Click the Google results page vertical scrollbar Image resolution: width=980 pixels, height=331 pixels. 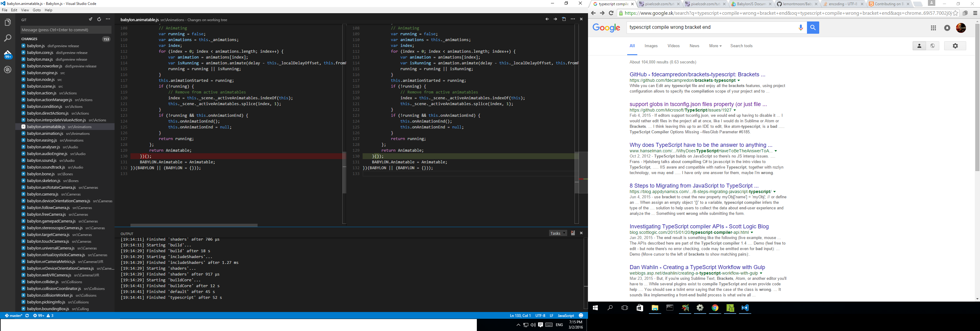pyautogui.click(x=977, y=97)
